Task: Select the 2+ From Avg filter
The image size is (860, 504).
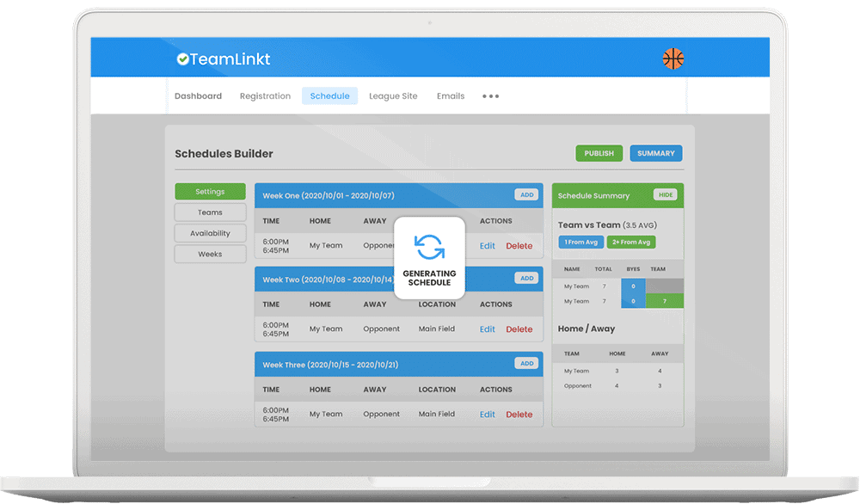Action: 631,242
